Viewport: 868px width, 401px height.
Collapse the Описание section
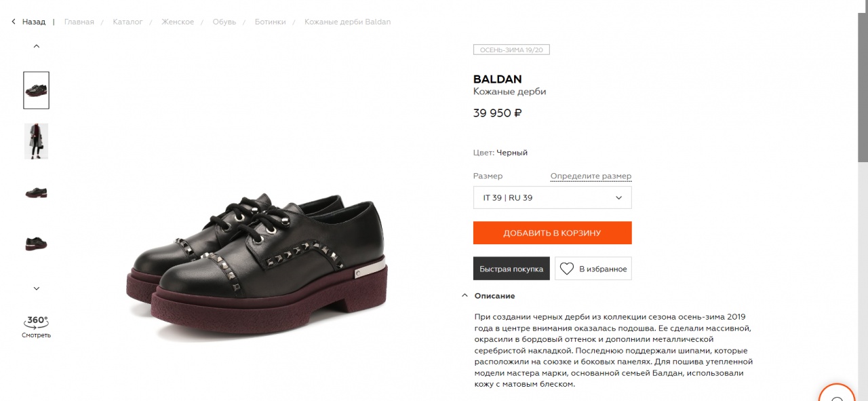tap(465, 296)
